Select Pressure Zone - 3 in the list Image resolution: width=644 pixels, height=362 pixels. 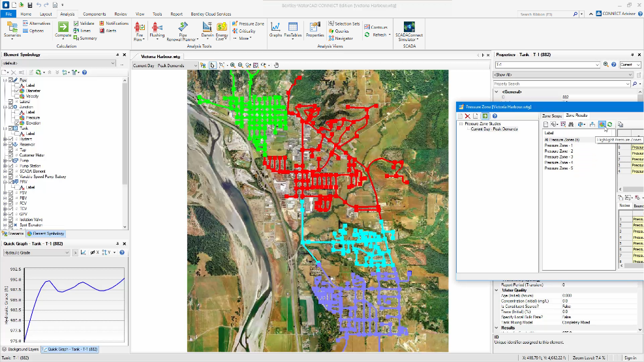pyautogui.click(x=559, y=157)
